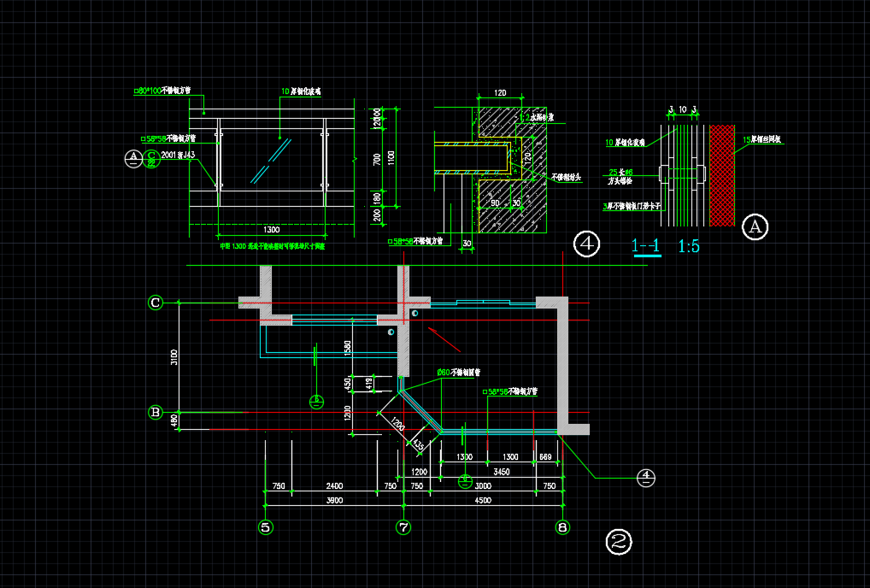Select the dimension text 869
The image size is (870, 588).
(x=545, y=457)
